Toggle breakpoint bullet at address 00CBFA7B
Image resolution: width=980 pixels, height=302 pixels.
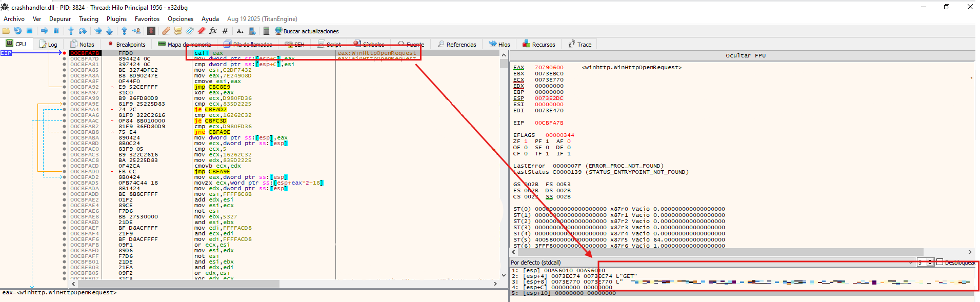tap(64, 53)
